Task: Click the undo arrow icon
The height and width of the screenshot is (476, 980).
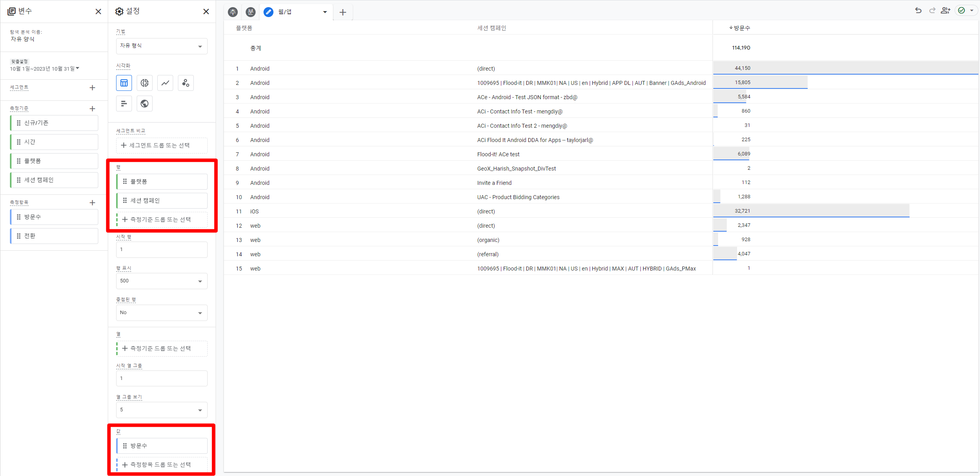Action: pos(918,11)
